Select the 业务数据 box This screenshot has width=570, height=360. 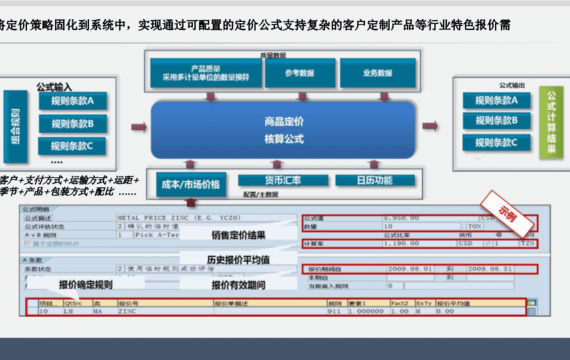point(378,73)
